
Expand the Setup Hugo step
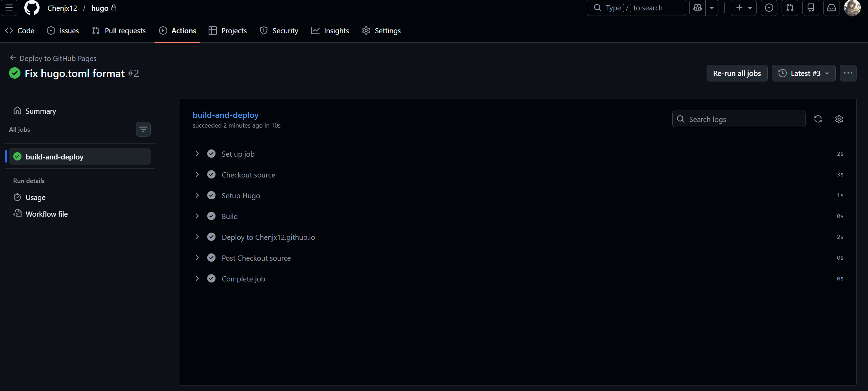coord(518,195)
